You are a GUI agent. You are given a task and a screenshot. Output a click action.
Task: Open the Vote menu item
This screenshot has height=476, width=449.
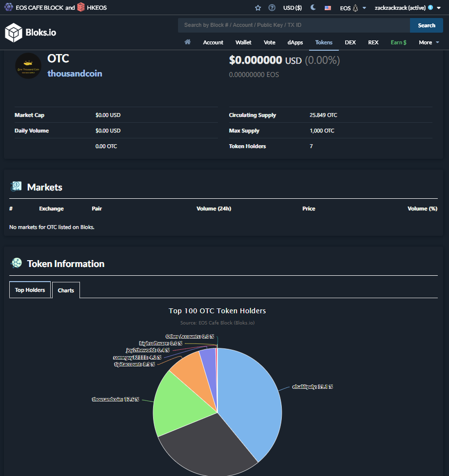point(270,42)
